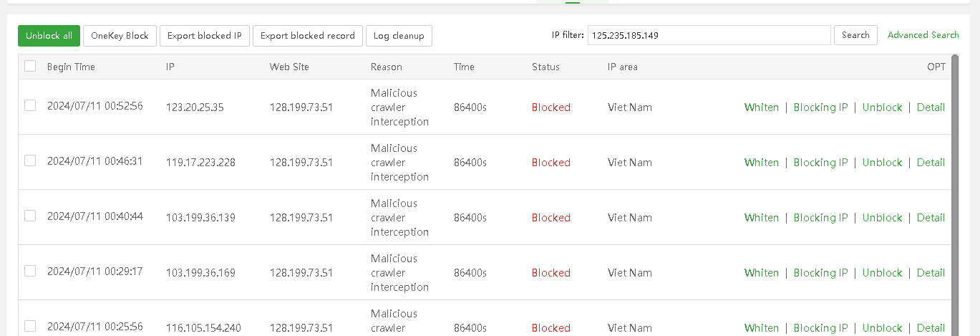Export the blocked record
The image size is (980, 336).
pos(307,36)
